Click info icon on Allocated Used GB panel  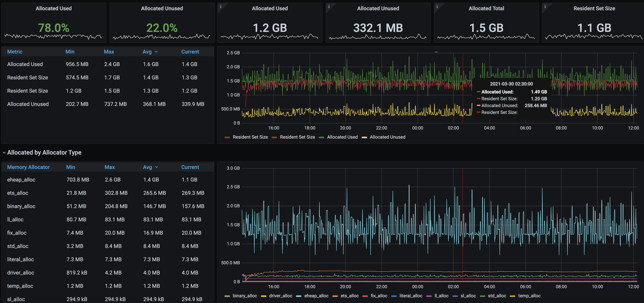[221, 6]
